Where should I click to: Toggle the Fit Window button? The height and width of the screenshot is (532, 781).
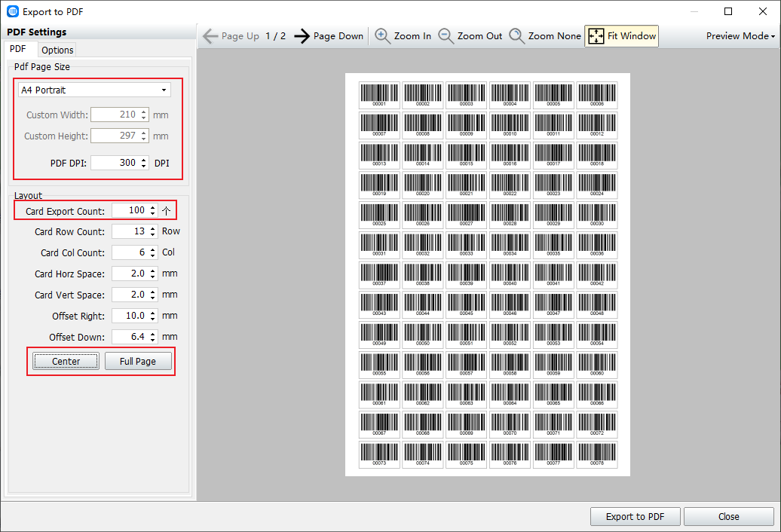click(621, 36)
